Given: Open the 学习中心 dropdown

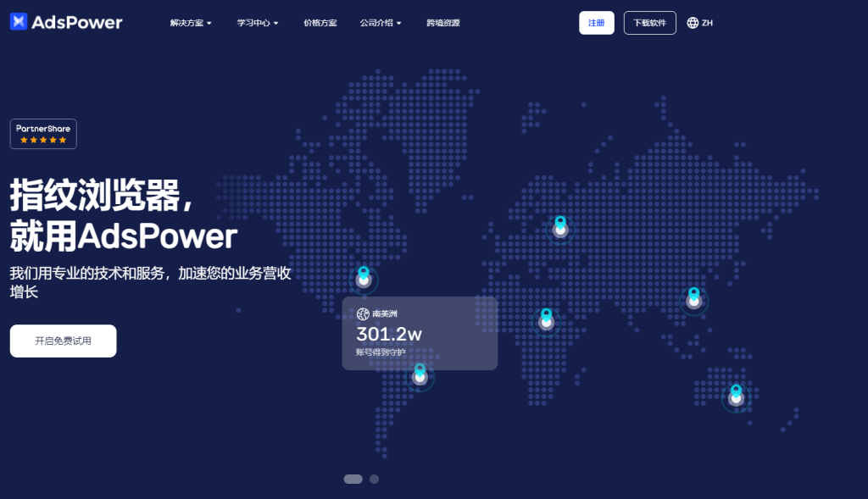Looking at the screenshot, I should pos(258,23).
